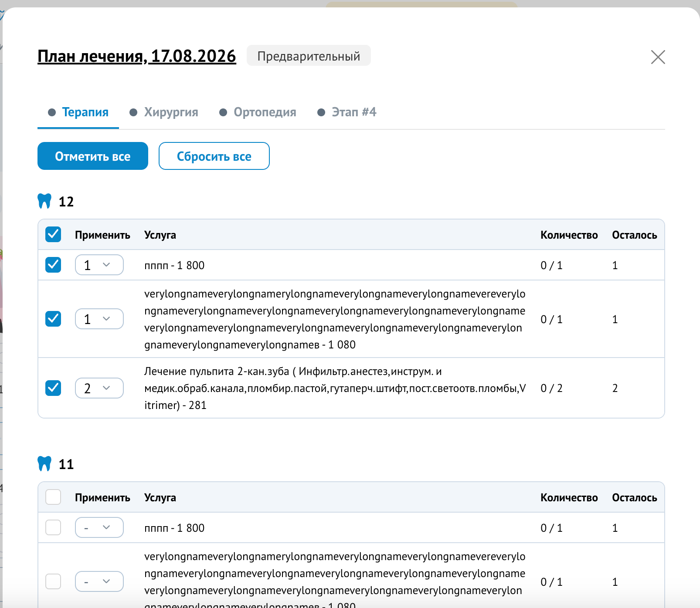Check the header checkbox for tooth 11
The width and height of the screenshot is (700, 608).
53,497
